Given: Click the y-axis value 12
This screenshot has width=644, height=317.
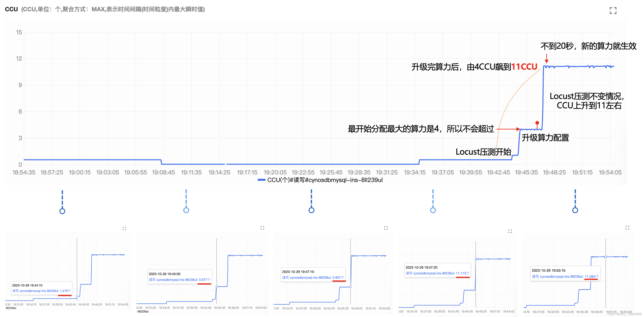Looking at the screenshot, I should [x=19, y=58].
